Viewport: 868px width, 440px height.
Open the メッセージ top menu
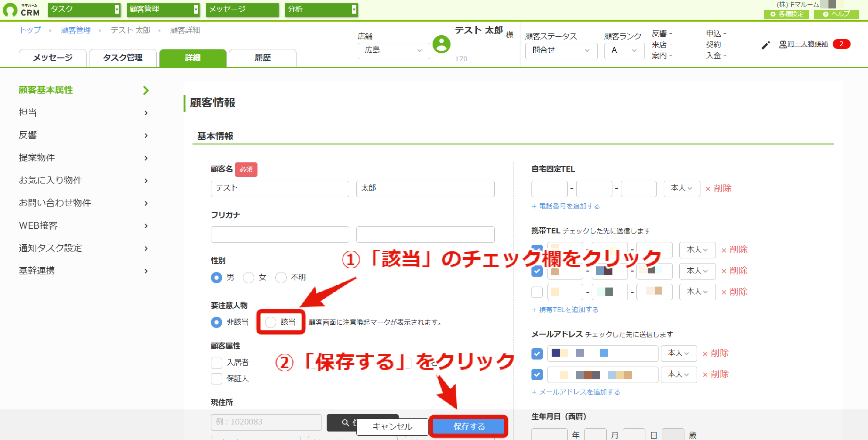coord(242,9)
